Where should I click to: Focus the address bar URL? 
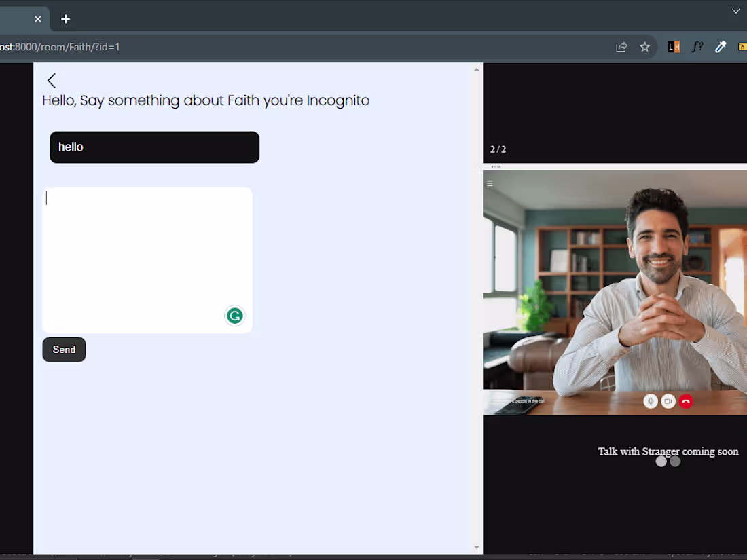coord(60,47)
